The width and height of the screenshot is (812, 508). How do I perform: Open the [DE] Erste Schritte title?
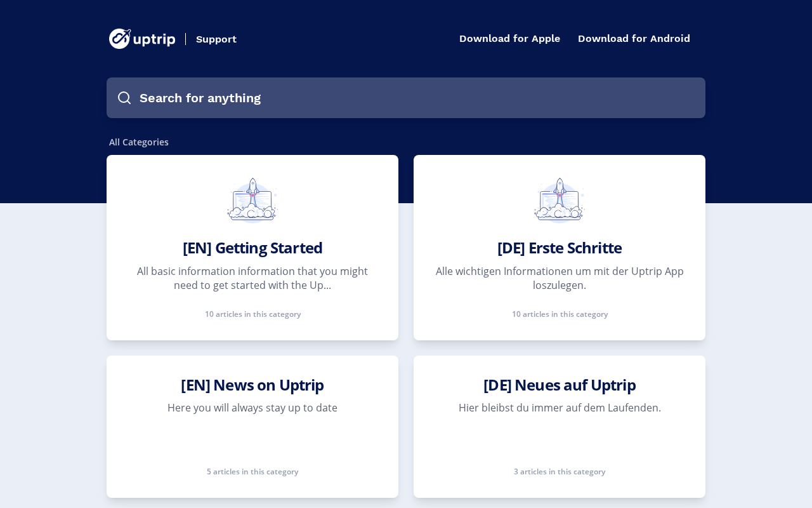(560, 248)
